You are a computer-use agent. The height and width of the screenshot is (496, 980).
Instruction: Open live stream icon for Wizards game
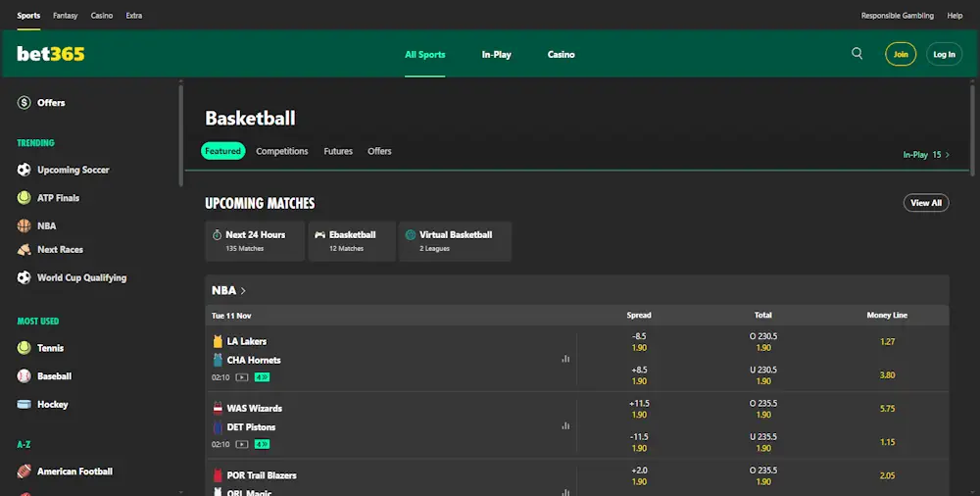(242, 444)
